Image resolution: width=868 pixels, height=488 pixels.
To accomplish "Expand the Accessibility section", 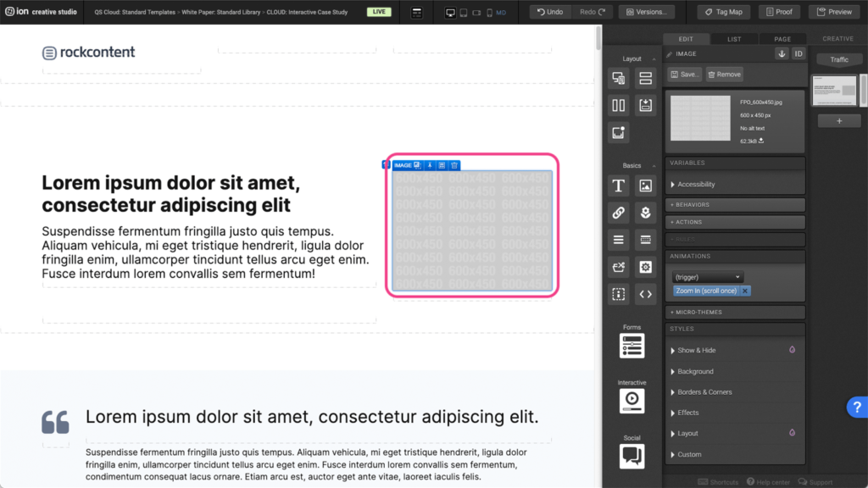I will pyautogui.click(x=695, y=184).
